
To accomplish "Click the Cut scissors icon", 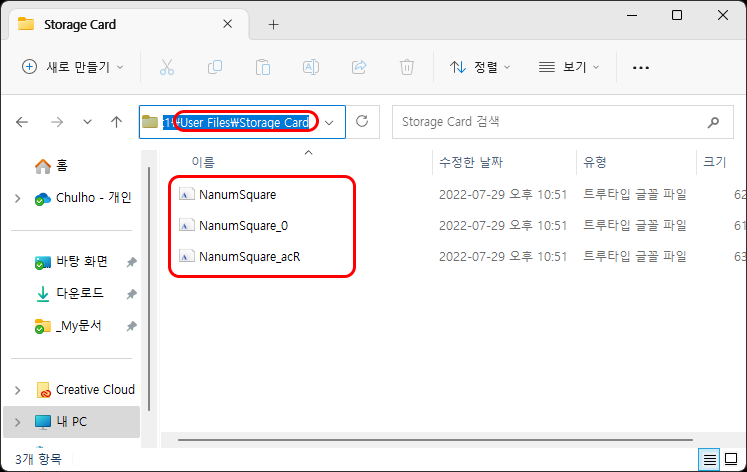I will pos(167,67).
